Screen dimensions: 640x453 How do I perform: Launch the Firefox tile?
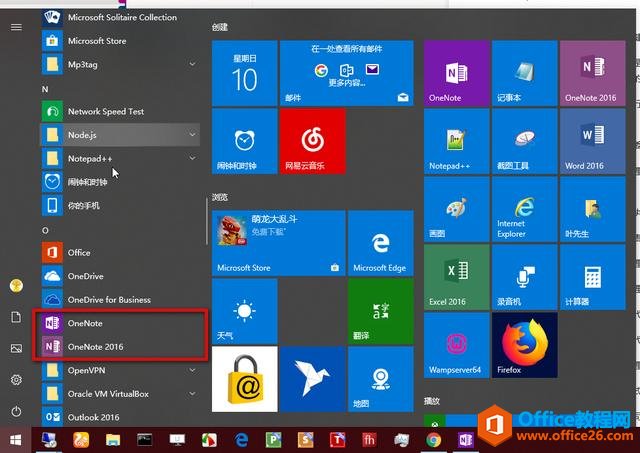[524, 345]
